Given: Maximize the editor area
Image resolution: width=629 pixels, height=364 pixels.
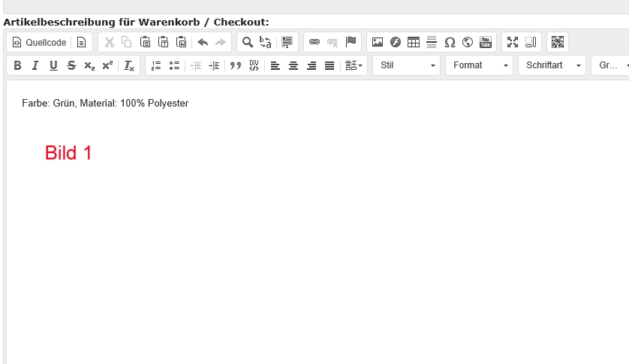Looking at the screenshot, I should (x=513, y=43).
